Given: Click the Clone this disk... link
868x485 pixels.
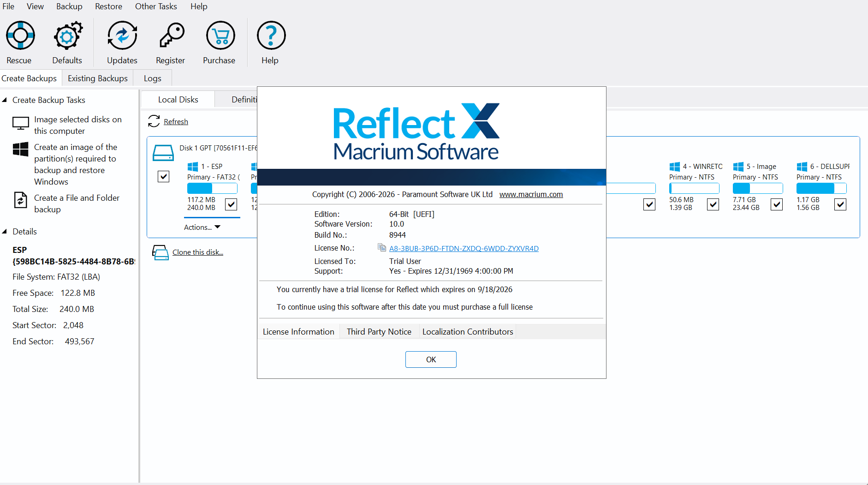Looking at the screenshot, I should pyautogui.click(x=198, y=252).
